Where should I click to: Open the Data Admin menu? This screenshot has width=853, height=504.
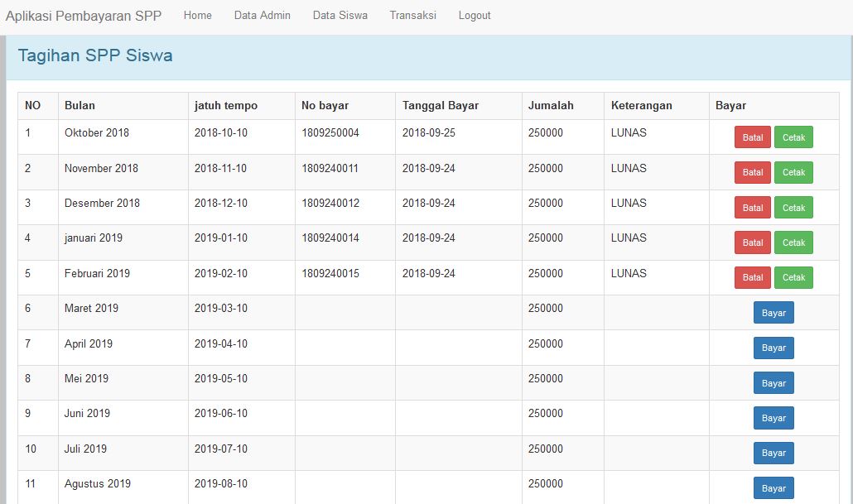262,15
